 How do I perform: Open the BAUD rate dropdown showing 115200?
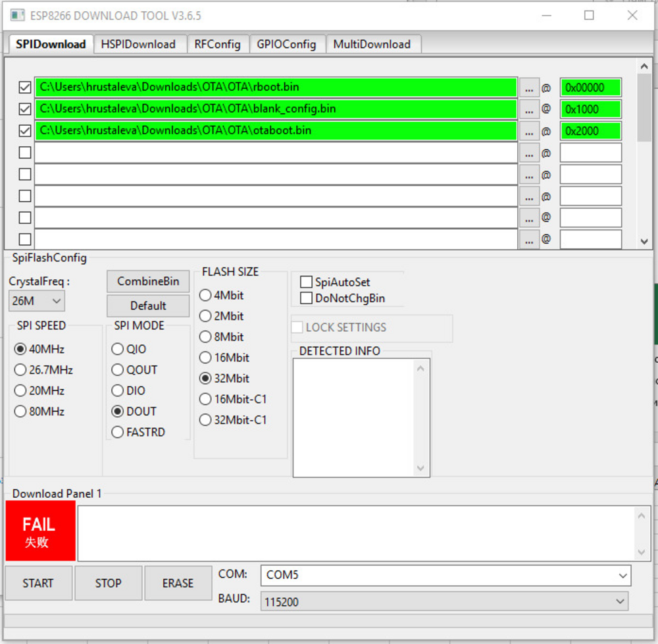(444, 602)
